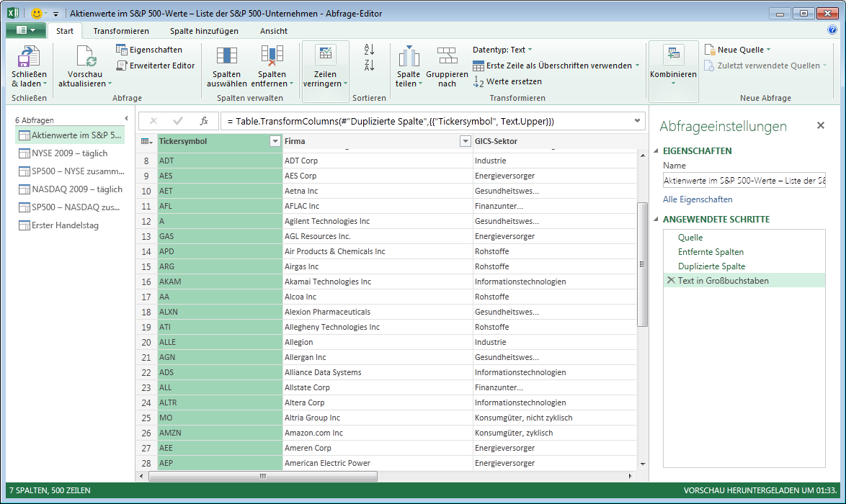
Task: Open Tickersymbol column filter dropdown
Action: (275, 141)
